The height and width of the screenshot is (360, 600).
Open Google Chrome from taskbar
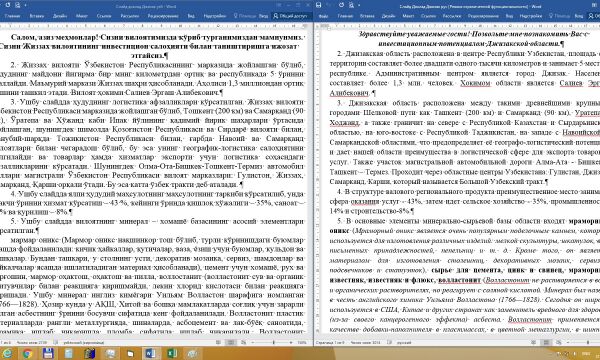28,353
